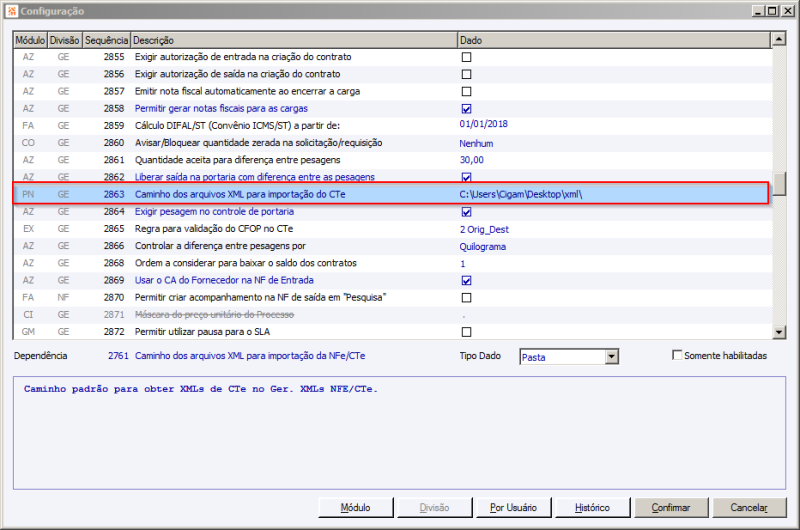This screenshot has height=530, width=800.
Task: Open the Tipo Dado dropdown arrow
Action: coord(612,357)
